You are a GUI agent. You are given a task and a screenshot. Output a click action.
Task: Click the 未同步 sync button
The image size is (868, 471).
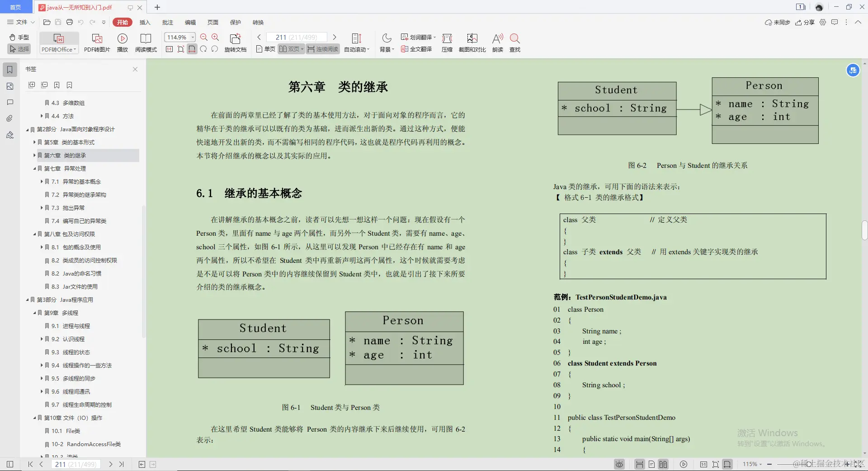(777, 22)
